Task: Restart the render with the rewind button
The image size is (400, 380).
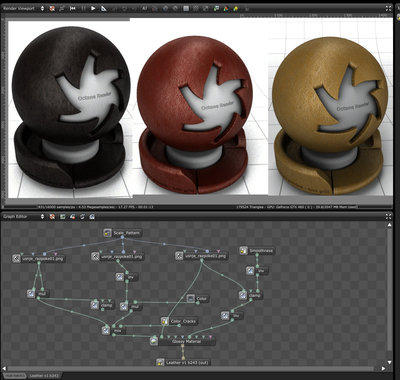Action: 72,9
